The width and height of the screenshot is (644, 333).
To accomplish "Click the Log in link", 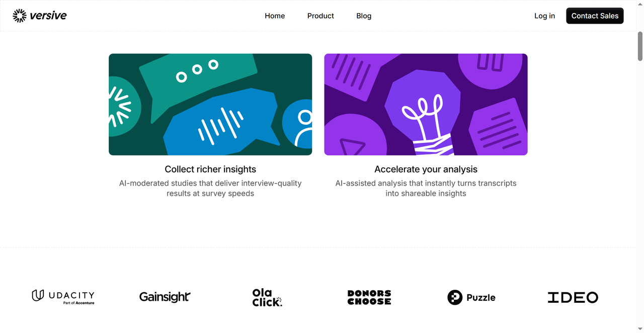I will pos(544,16).
